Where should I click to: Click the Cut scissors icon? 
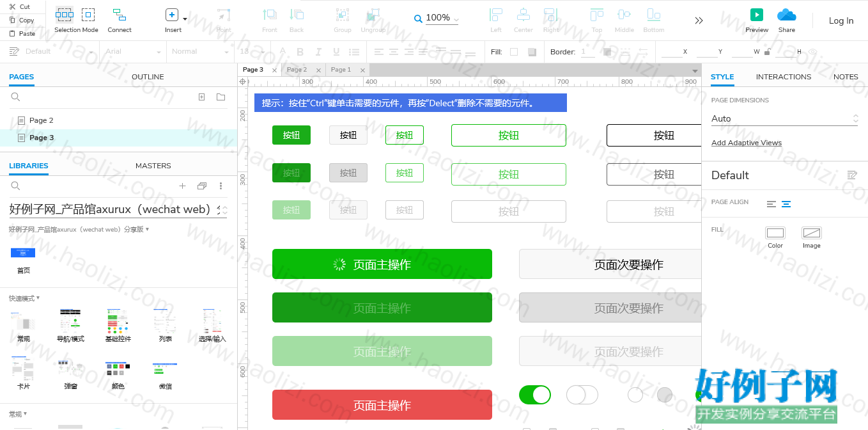12,6
